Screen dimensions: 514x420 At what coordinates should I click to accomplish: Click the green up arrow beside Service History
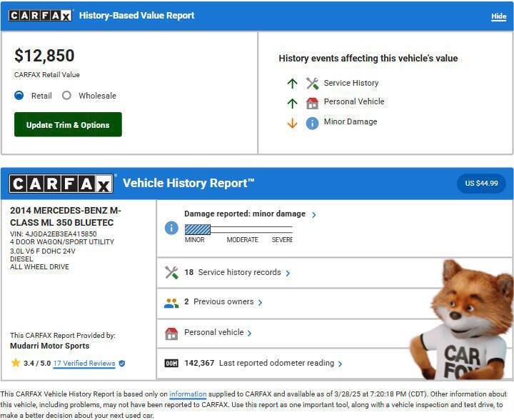pos(292,84)
